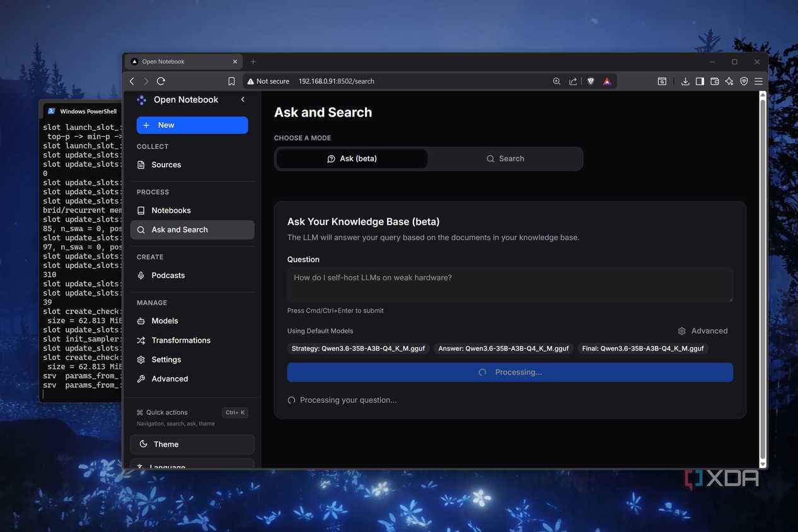The image size is (798, 532).
Task: Click the Models robot icon
Action: [141, 321]
